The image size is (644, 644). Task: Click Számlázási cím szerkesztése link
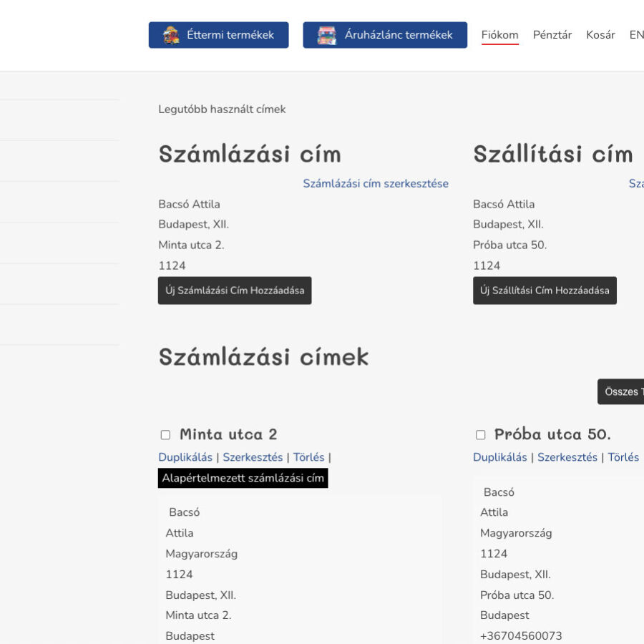click(x=376, y=184)
